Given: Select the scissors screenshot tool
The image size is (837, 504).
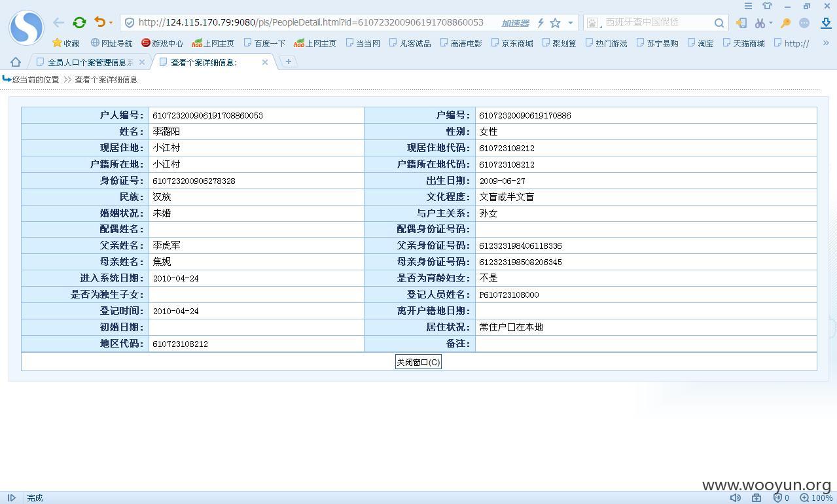Looking at the screenshot, I should click(x=759, y=23).
